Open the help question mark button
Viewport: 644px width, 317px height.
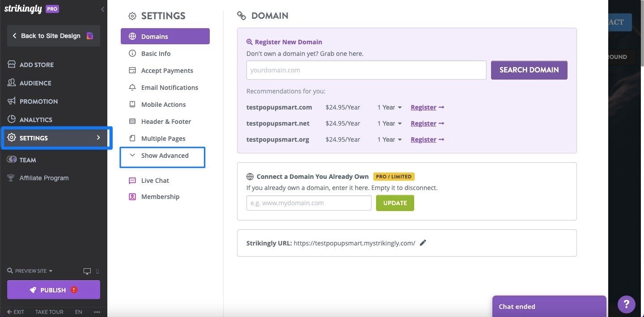click(627, 304)
